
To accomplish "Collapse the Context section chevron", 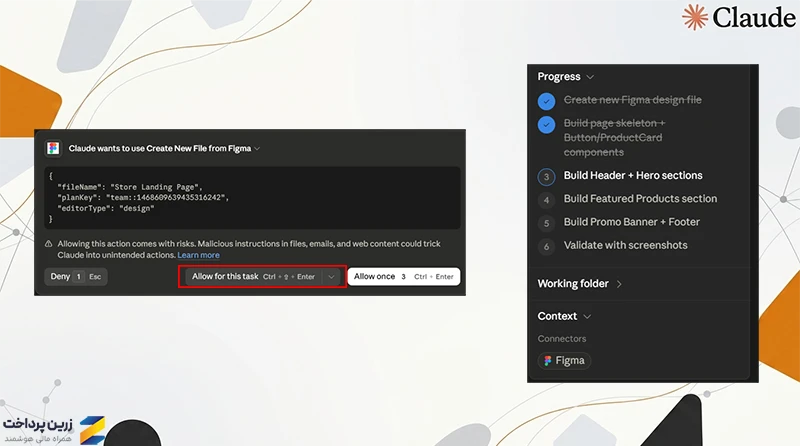I will coord(587,316).
